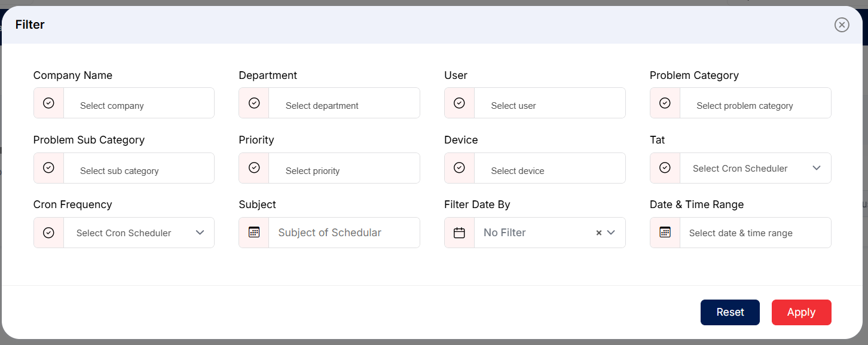Screen dimensions: 868x345
Task: Click the check-circle icon beside Company Name
Action: pyautogui.click(x=49, y=103)
